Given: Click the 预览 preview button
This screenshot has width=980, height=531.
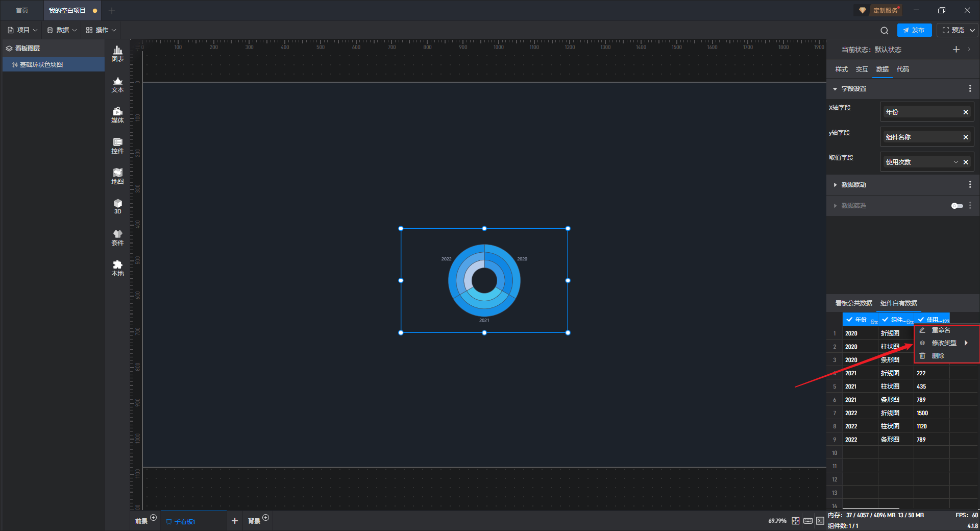Looking at the screenshot, I should [953, 30].
